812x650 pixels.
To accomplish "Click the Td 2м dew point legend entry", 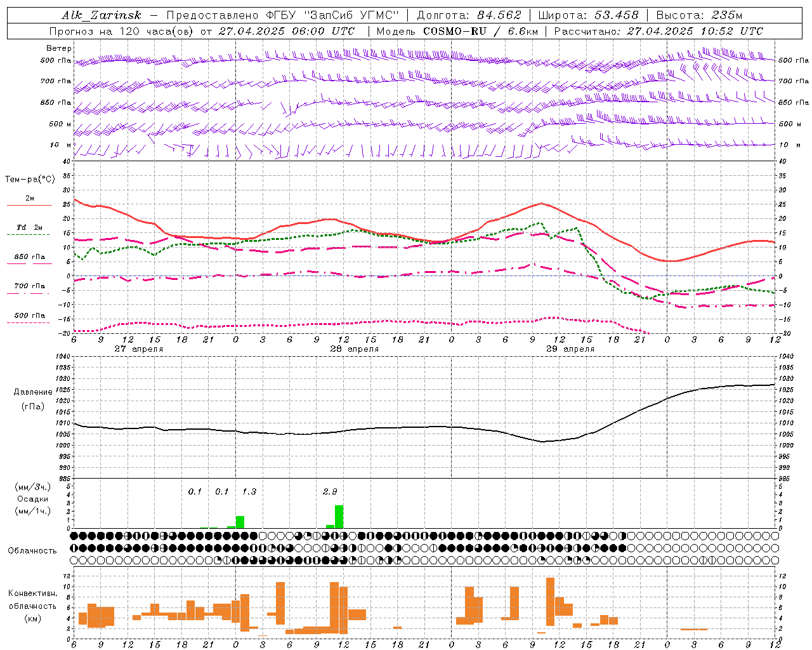I will point(30,228).
